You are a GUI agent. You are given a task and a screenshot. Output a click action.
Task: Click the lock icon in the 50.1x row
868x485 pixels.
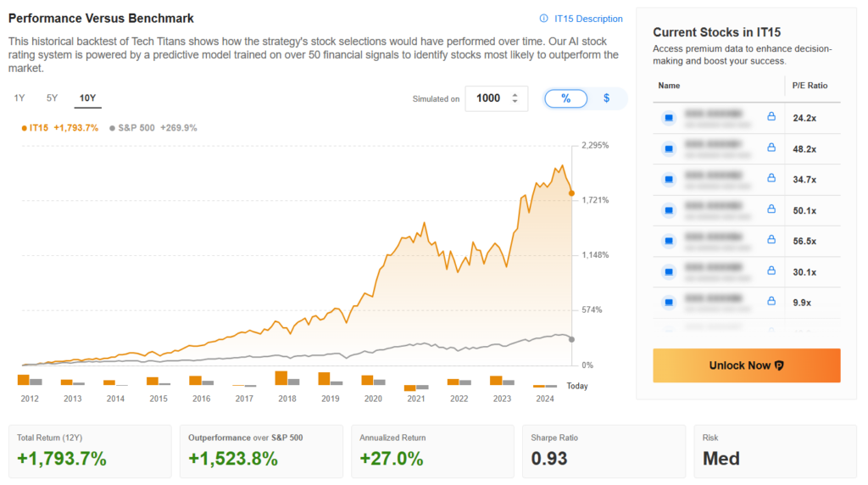pos(771,209)
